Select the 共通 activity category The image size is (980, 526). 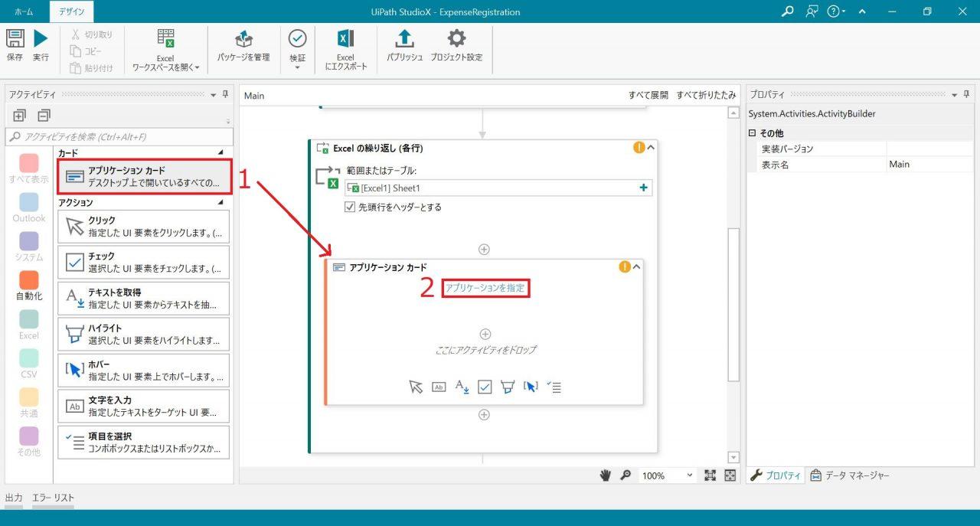click(29, 403)
